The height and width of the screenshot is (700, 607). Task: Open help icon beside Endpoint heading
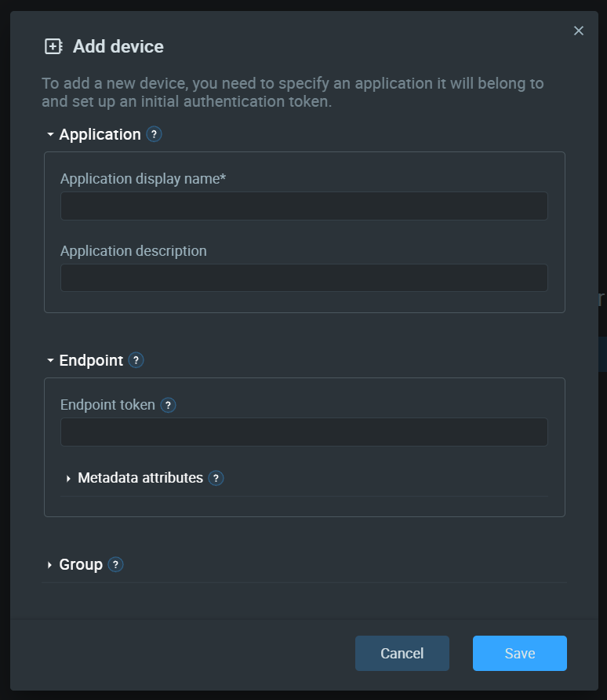pos(136,360)
